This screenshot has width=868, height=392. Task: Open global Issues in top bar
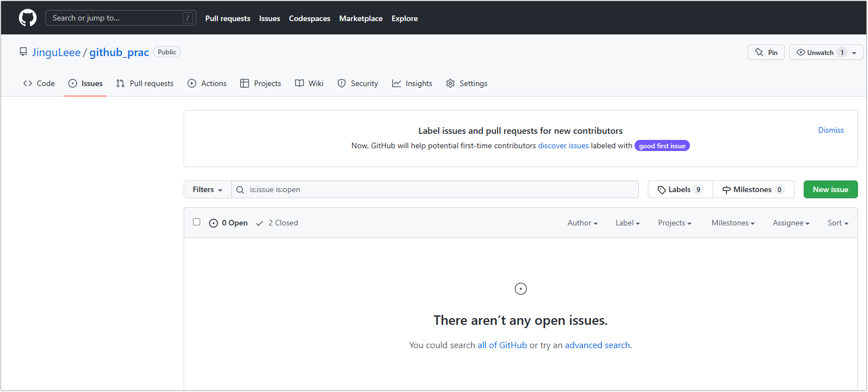(x=270, y=18)
